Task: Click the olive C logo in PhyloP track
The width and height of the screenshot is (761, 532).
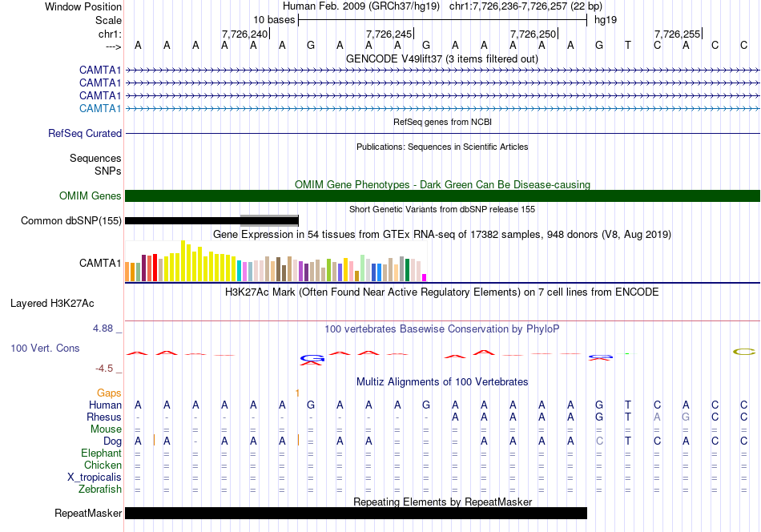Action: click(744, 352)
